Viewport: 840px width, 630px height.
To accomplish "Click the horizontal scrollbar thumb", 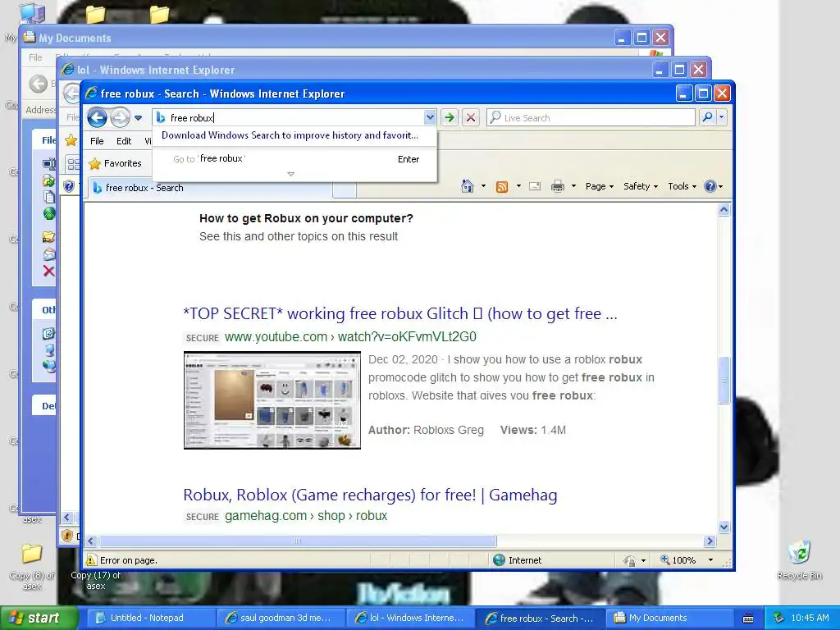I will (297, 541).
